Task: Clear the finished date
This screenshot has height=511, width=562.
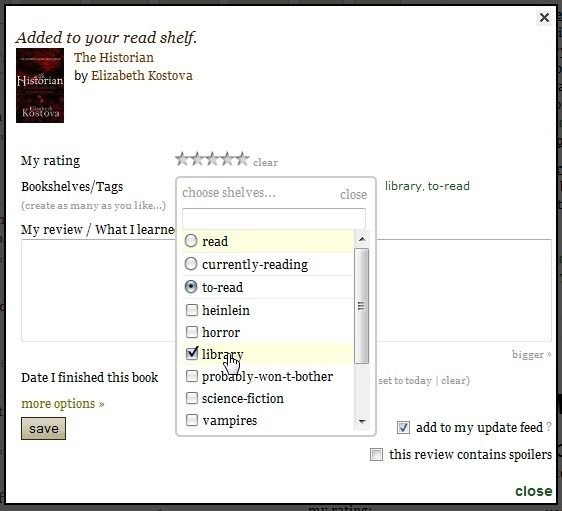Action: click(x=453, y=381)
